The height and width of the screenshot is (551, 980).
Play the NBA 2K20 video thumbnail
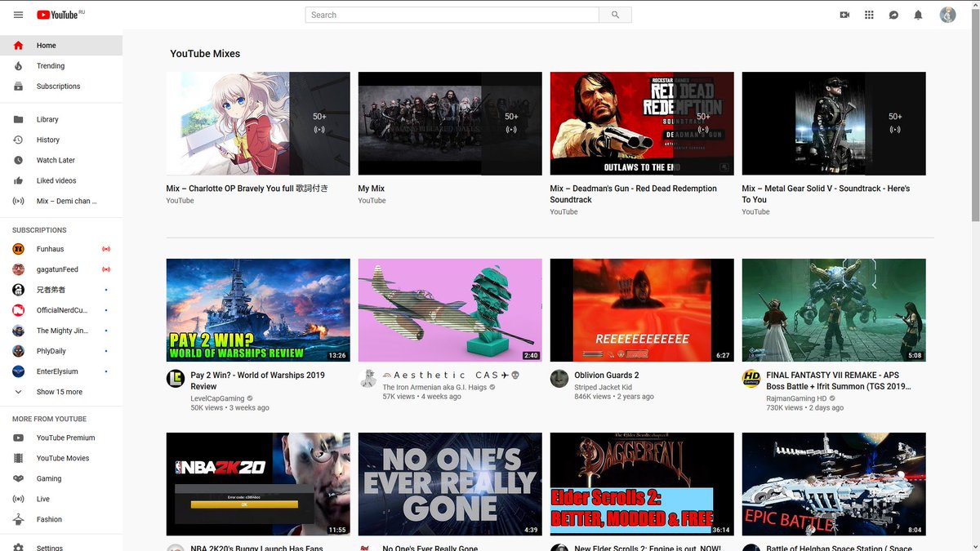[x=258, y=484]
